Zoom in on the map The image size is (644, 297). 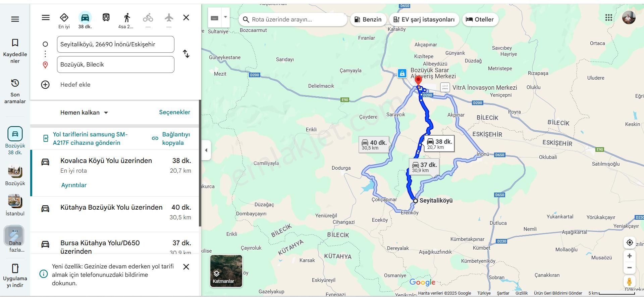[629, 256]
